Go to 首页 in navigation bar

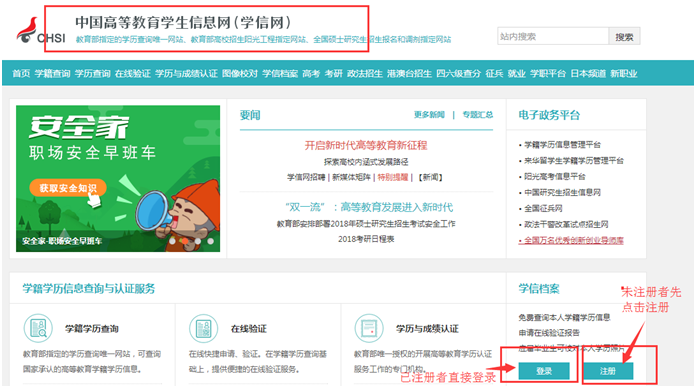tap(21, 73)
